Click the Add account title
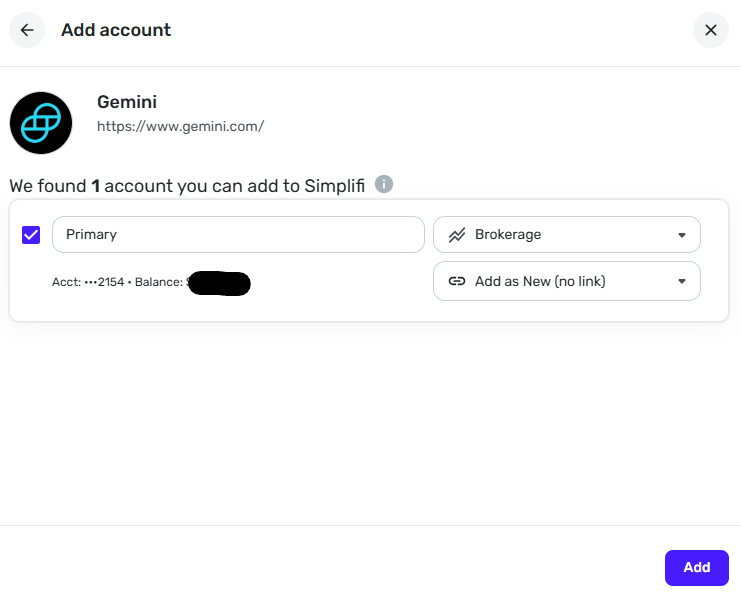Image resolution: width=741 pixels, height=604 pixels. pos(116,30)
